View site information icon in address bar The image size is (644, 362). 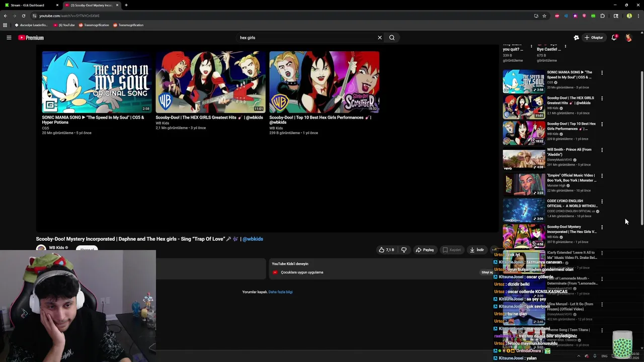(x=34, y=16)
